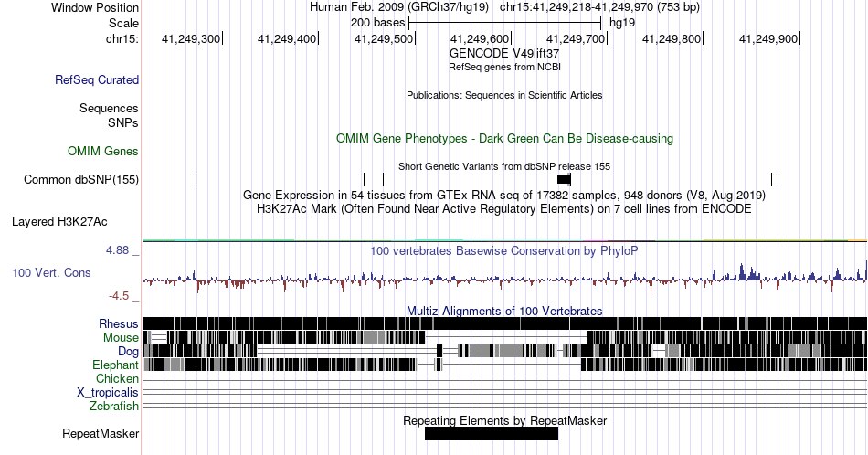Click the Sequences track label
Image resolution: width=868 pixels, height=455 pixels.
point(109,108)
